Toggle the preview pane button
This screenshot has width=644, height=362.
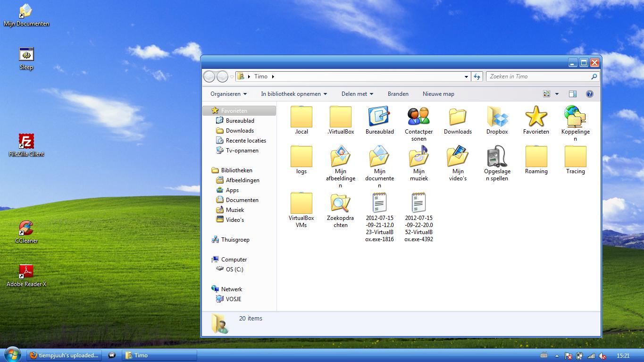tap(572, 94)
